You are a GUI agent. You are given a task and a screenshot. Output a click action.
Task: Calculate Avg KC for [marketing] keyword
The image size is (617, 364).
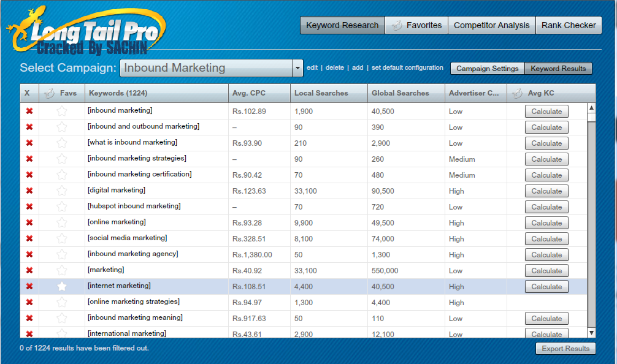point(546,270)
